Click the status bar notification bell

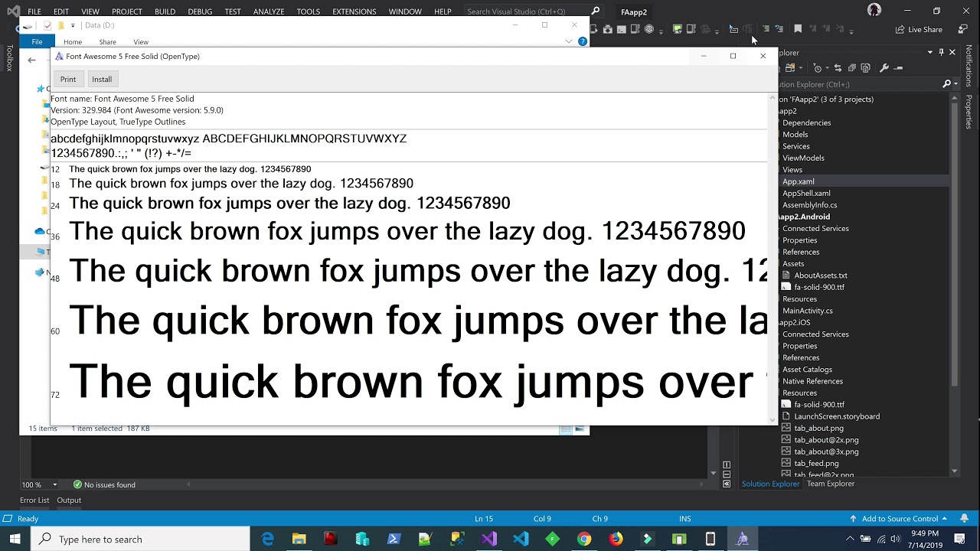[964, 519]
